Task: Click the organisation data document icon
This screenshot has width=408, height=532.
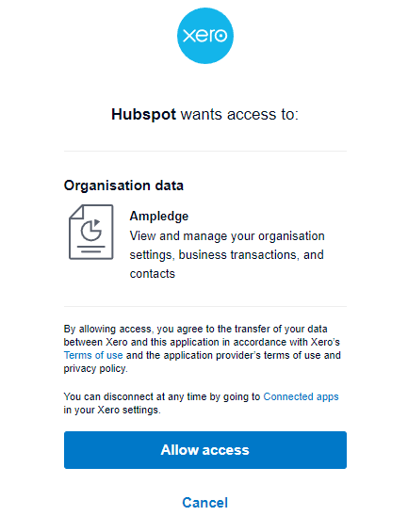Action: coord(91,232)
